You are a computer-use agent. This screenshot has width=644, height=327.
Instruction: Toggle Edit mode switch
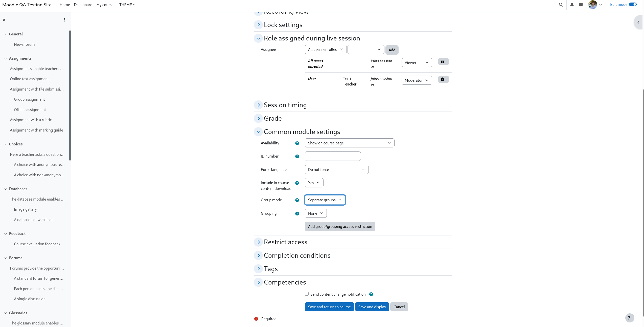pos(633,5)
